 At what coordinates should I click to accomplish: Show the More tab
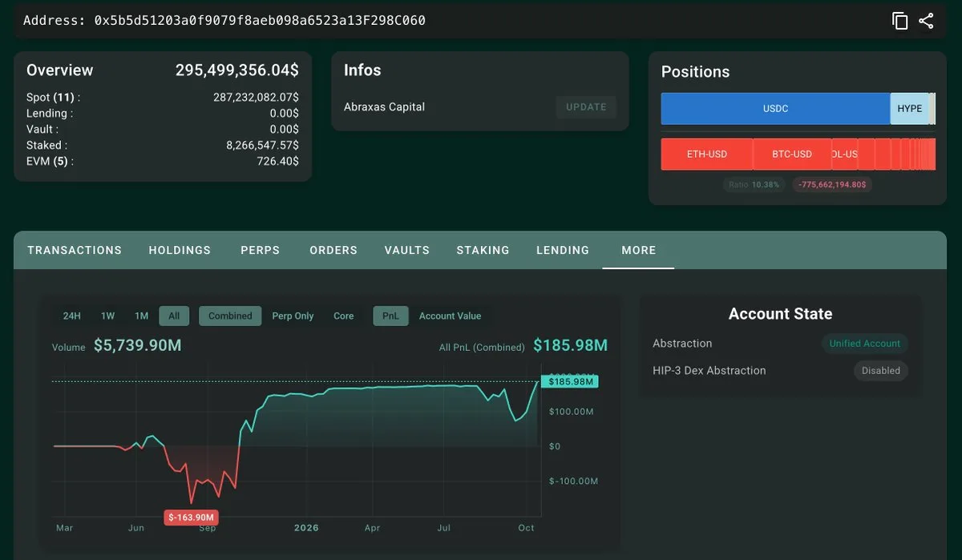(639, 250)
